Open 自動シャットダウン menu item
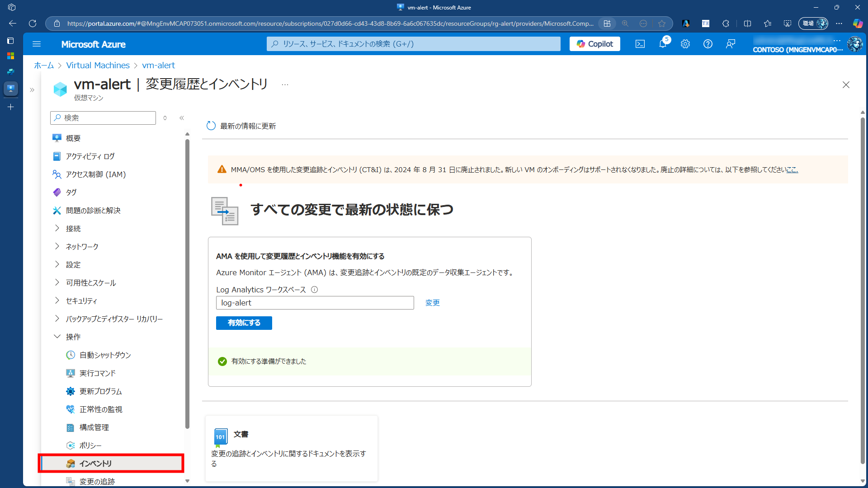868x488 pixels. (x=105, y=355)
